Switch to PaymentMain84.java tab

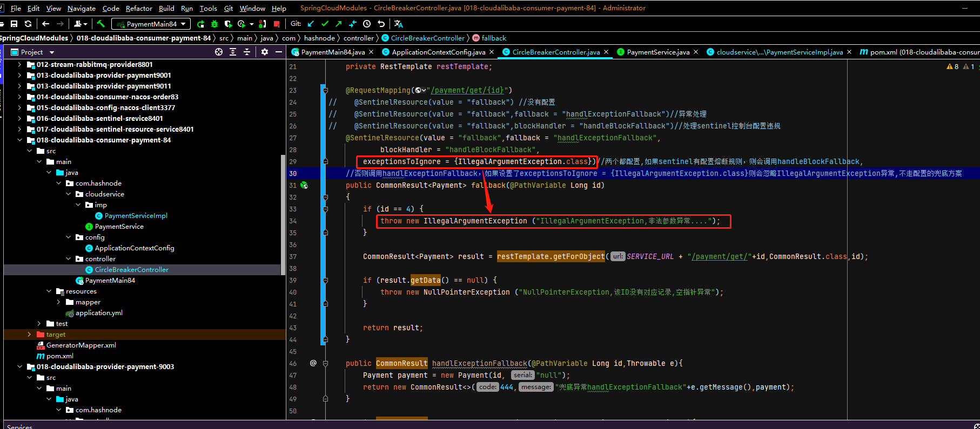click(333, 52)
